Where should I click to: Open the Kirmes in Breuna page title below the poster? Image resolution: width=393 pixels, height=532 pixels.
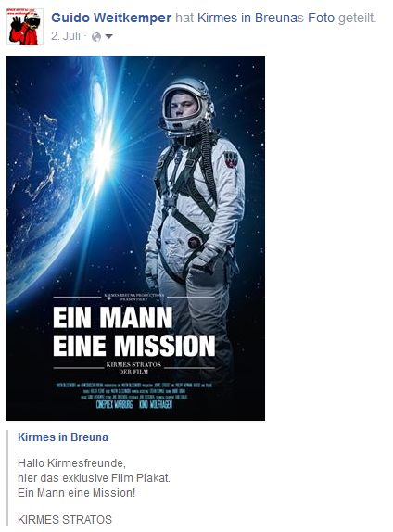pyautogui.click(x=63, y=437)
